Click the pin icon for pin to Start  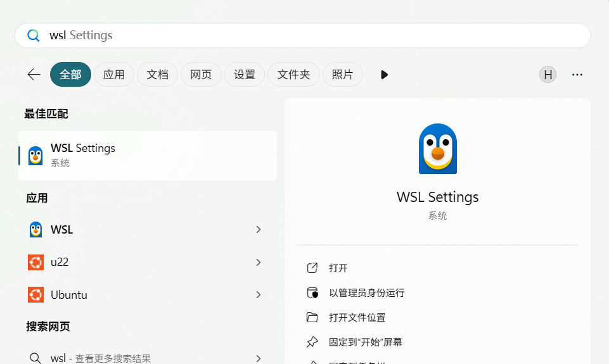click(x=312, y=342)
